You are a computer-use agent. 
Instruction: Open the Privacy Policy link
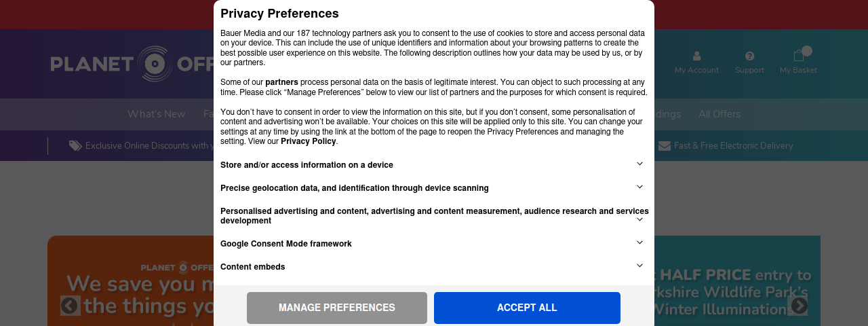[x=309, y=141]
